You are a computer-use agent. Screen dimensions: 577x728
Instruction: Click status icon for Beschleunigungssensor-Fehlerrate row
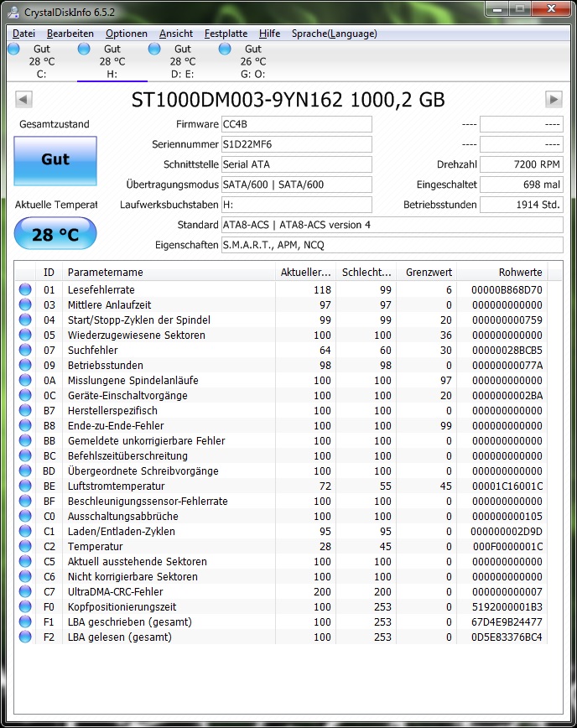25,501
